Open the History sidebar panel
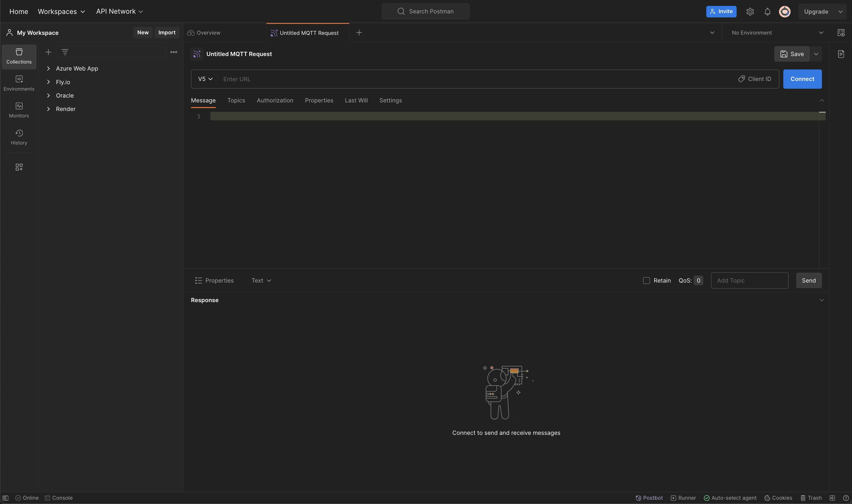 point(19,137)
